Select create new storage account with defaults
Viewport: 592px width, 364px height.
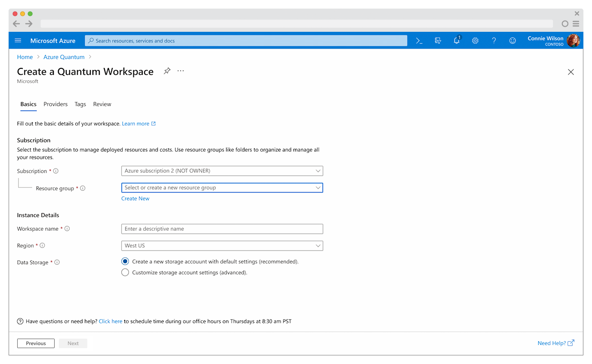[125, 261]
